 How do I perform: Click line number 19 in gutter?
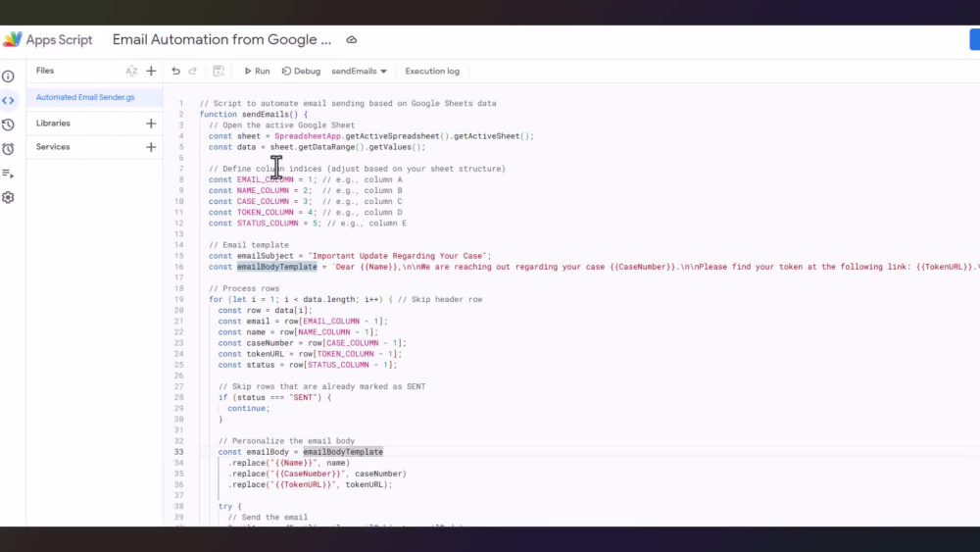click(178, 299)
